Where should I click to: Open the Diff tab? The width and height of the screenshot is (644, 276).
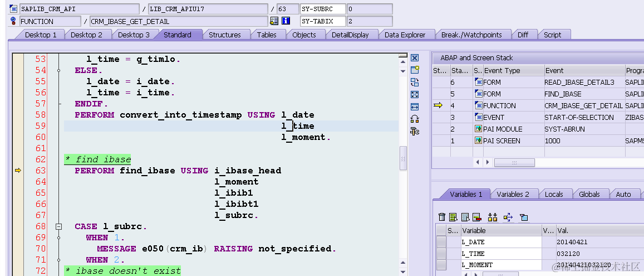pos(523,35)
